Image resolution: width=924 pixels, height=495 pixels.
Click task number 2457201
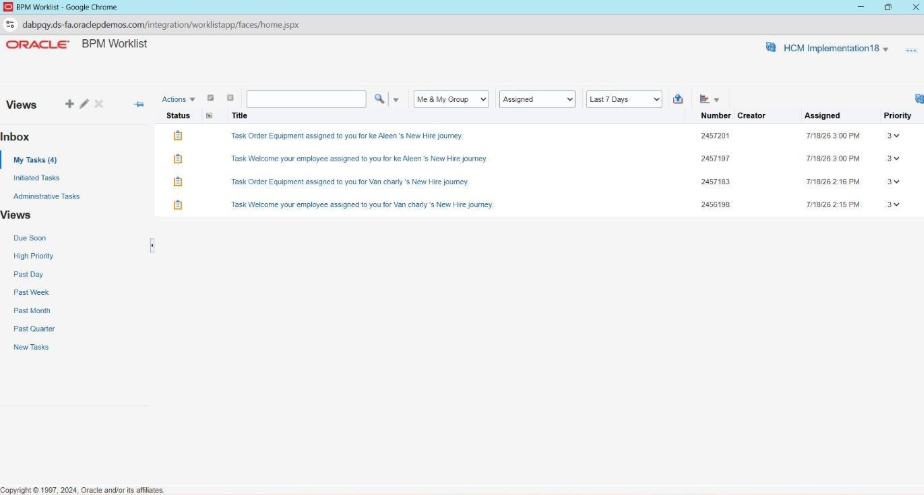click(x=715, y=136)
